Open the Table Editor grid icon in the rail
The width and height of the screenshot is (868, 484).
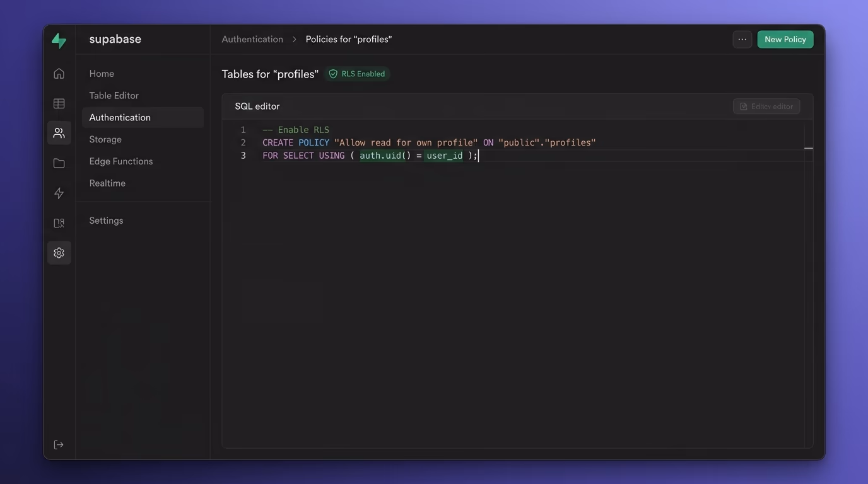59,103
